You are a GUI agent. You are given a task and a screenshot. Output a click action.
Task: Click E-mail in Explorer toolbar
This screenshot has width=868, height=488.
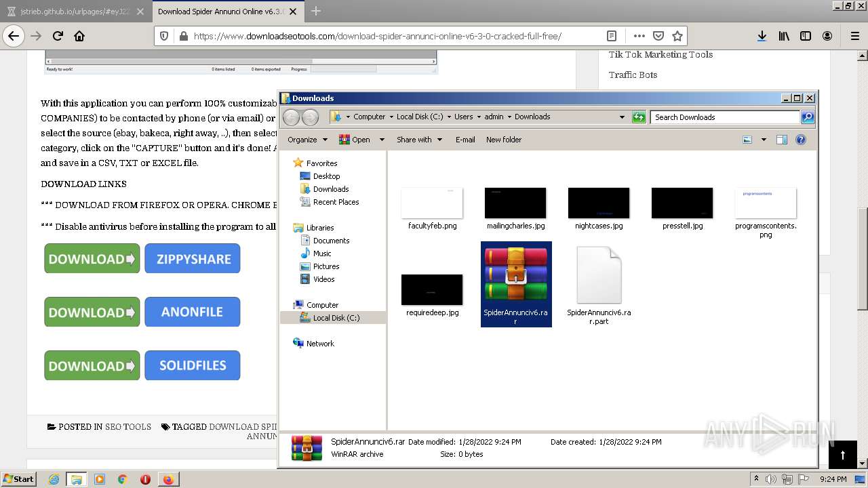coord(465,140)
